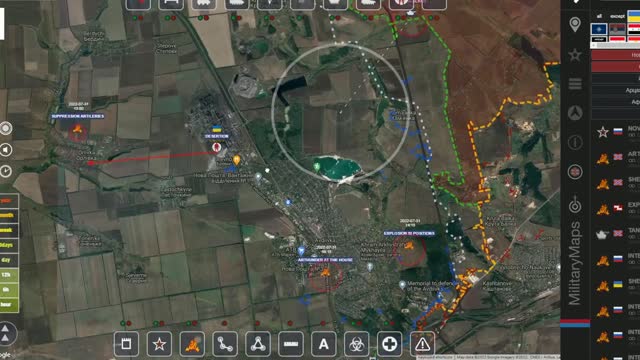
Task: Select the triangle polygon drawing tool
Action: [258, 344]
